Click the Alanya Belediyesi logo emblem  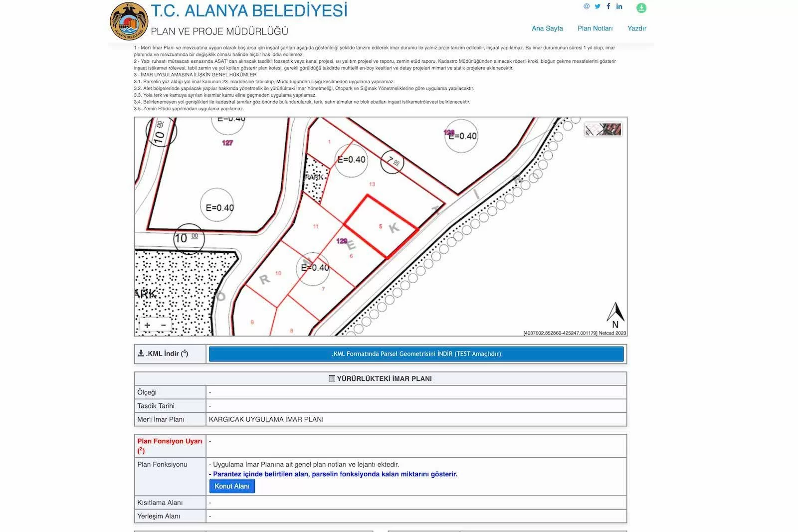129,21
